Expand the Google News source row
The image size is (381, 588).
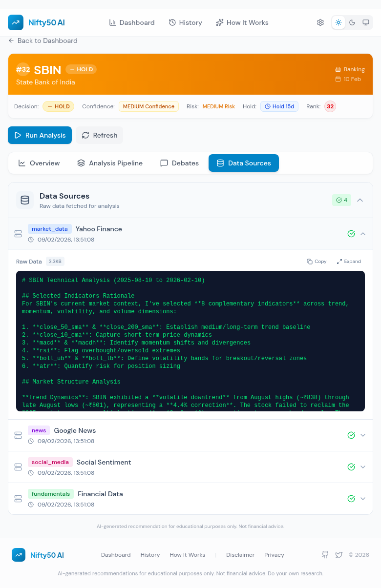click(363, 435)
